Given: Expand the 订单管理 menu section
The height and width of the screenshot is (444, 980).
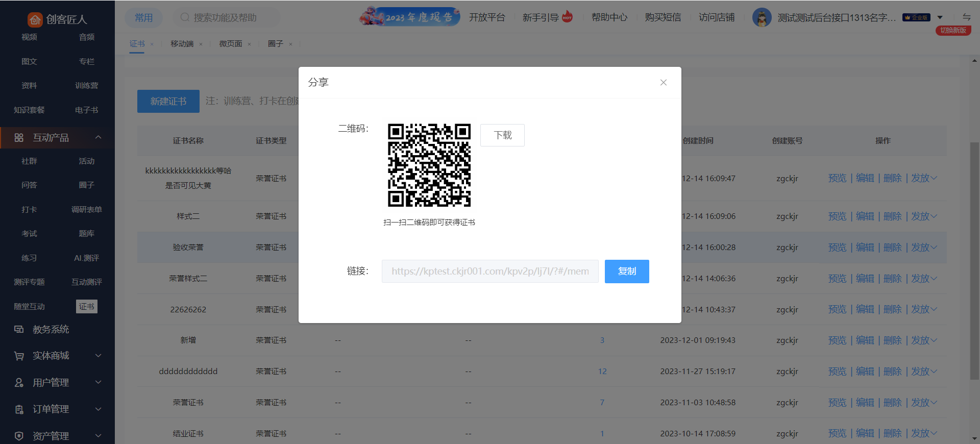Looking at the screenshot, I should click(x=99, y=409).
